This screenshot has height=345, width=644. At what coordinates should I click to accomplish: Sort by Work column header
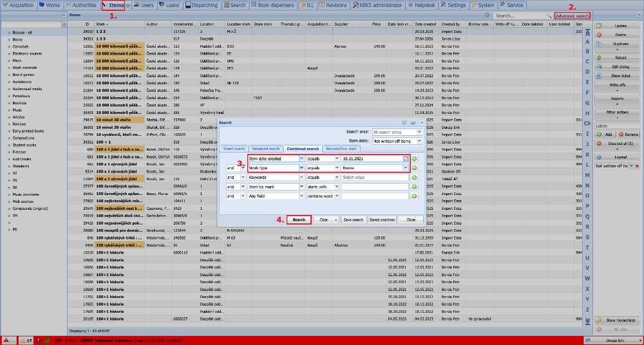(x=120, y=24)
